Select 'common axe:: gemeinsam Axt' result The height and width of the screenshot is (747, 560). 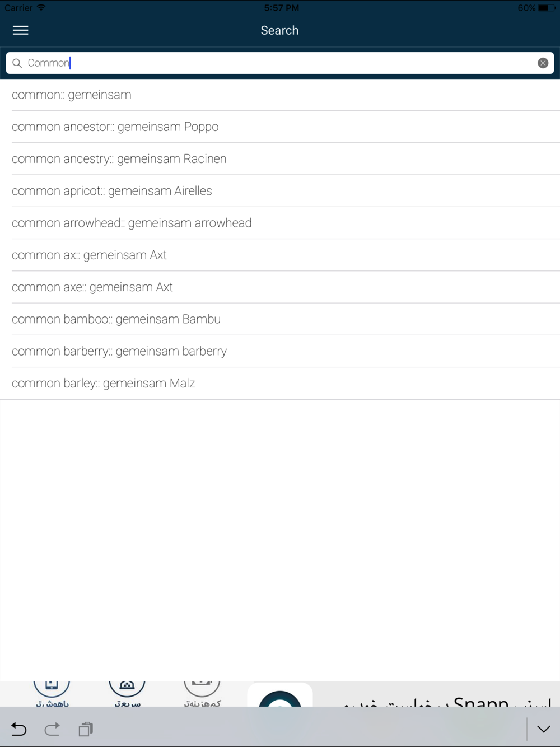coord(280,287)
